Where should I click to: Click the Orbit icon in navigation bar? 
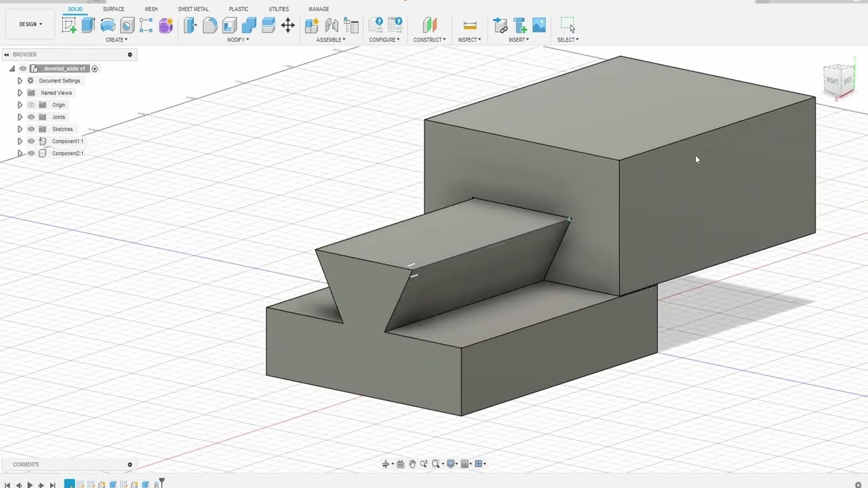point(387,464)
